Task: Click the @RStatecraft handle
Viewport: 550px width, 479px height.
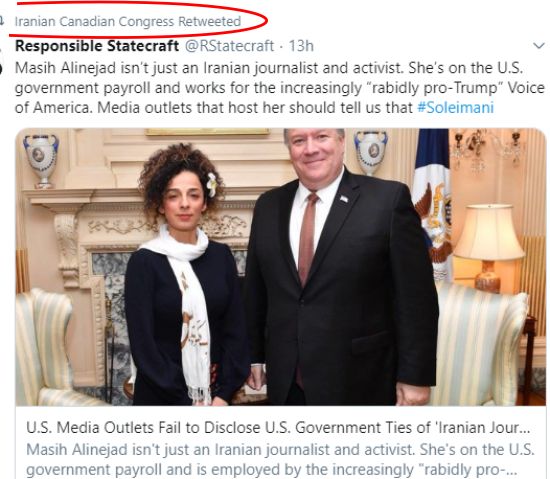Action: coord(229,46)
